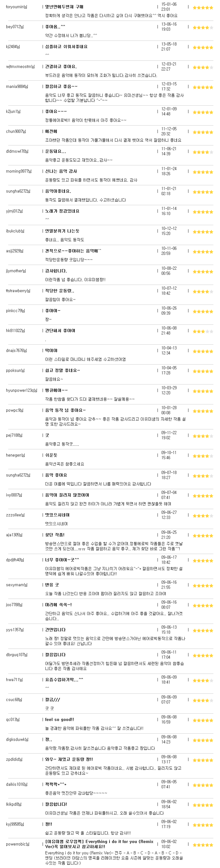This screenshot has width=220, height=868.
Task: Click the star rating of foryoumin's review
Action: pos(203,7)
